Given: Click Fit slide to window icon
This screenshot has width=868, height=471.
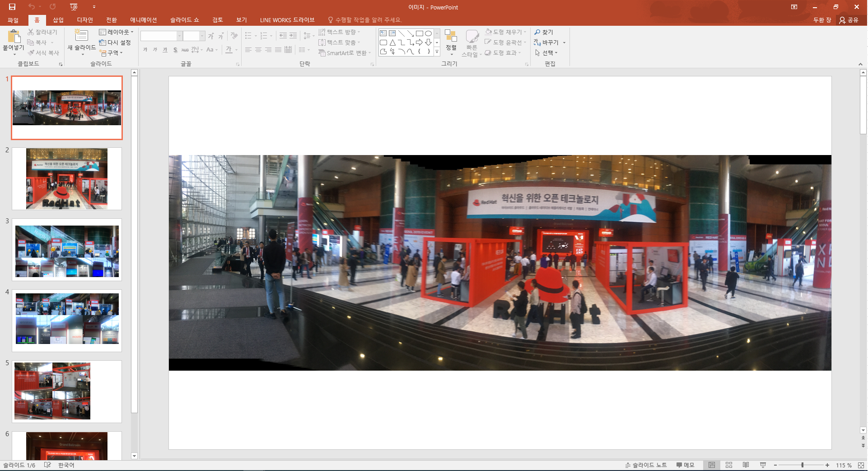Looking at the screenshot, I should click(x=861, y=465).
